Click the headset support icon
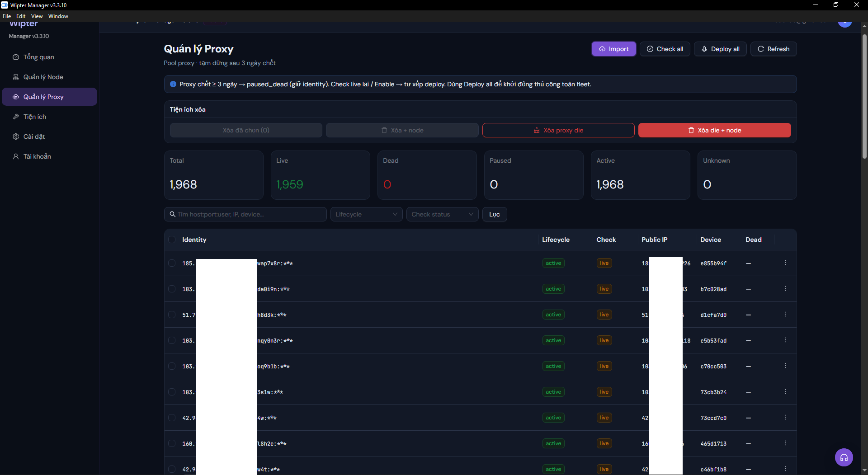 (844, 457)
